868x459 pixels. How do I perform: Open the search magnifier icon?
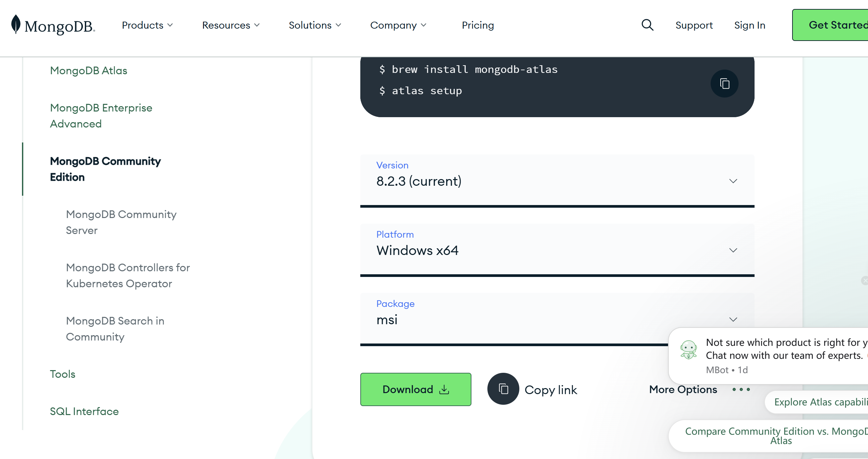click(647, 25)
